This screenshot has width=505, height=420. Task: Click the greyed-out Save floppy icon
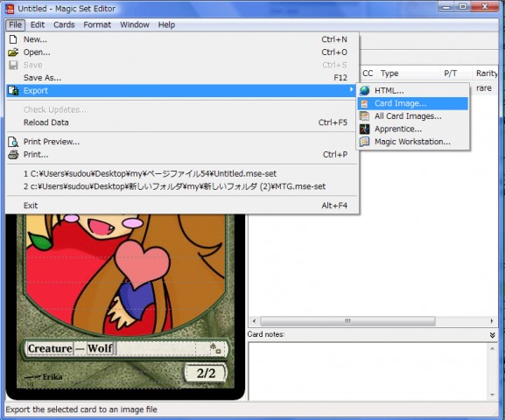point(13,65)
